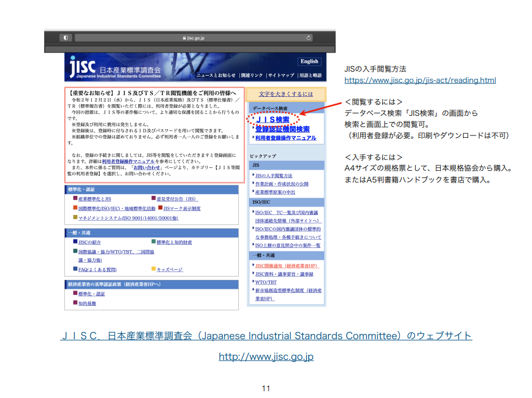Open JISCの紹介 link
This screenshot has height=398, width=532.
tap(90, 242)
